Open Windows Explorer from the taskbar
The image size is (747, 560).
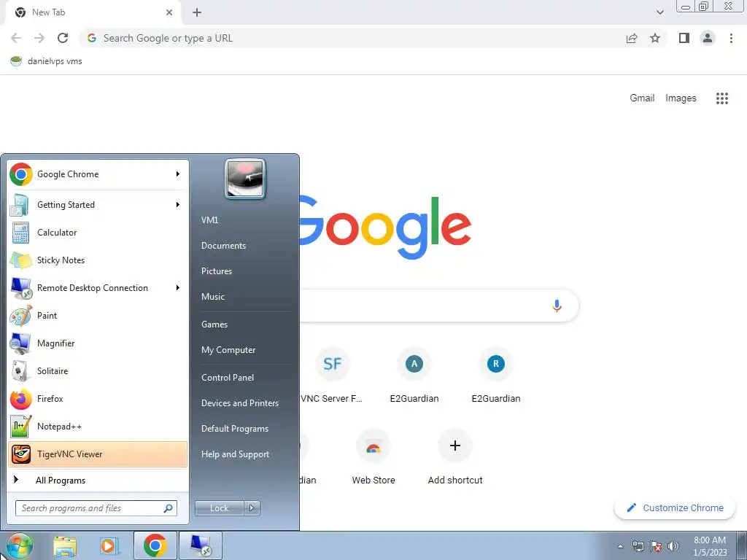pyautogui.click(x=65, y=546)
